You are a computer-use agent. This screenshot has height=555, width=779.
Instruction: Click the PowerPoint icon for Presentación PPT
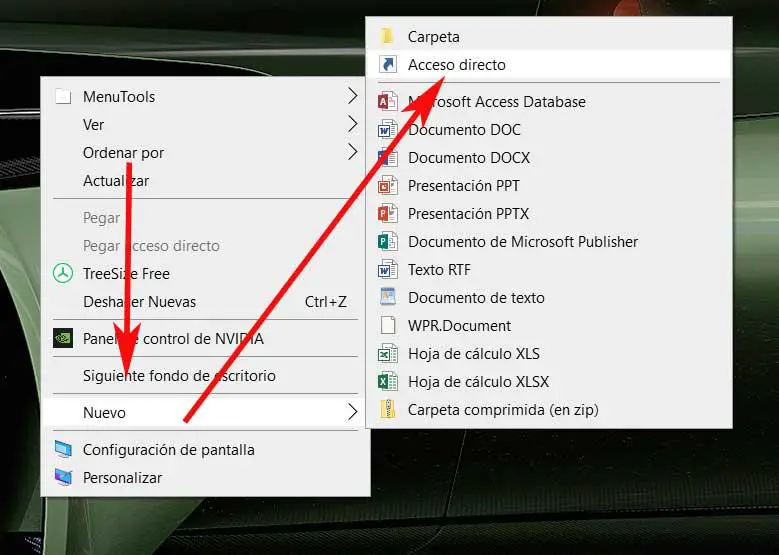pos(388,185)
